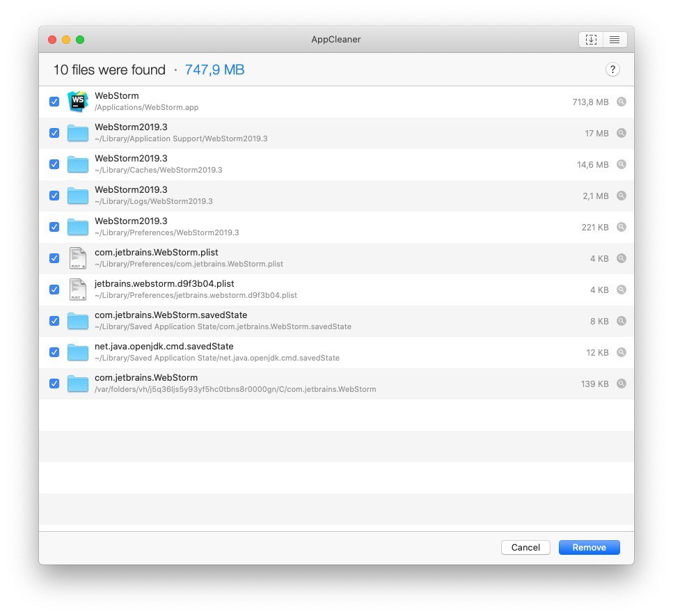The image size is (673, 616).
Task: Zoom AppCleaner with the green button
Action: tap(80, 40)
